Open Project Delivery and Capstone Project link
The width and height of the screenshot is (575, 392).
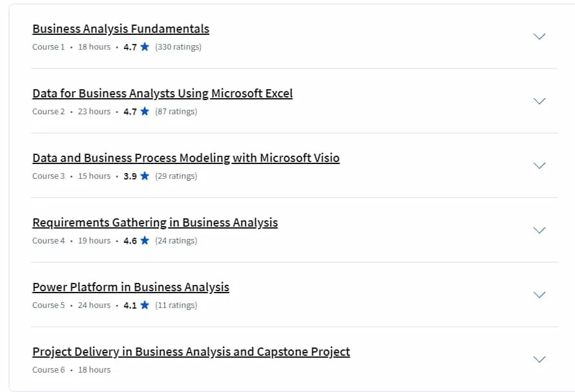[191, 351]
